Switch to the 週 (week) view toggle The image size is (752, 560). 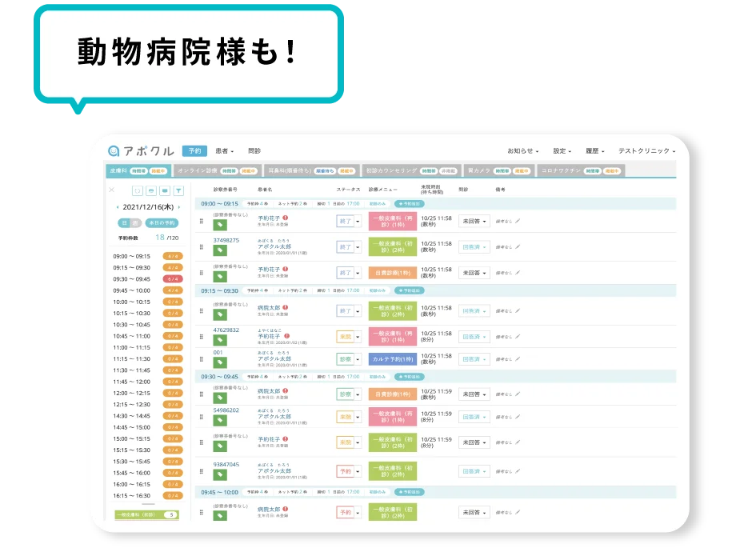[135, 223]
